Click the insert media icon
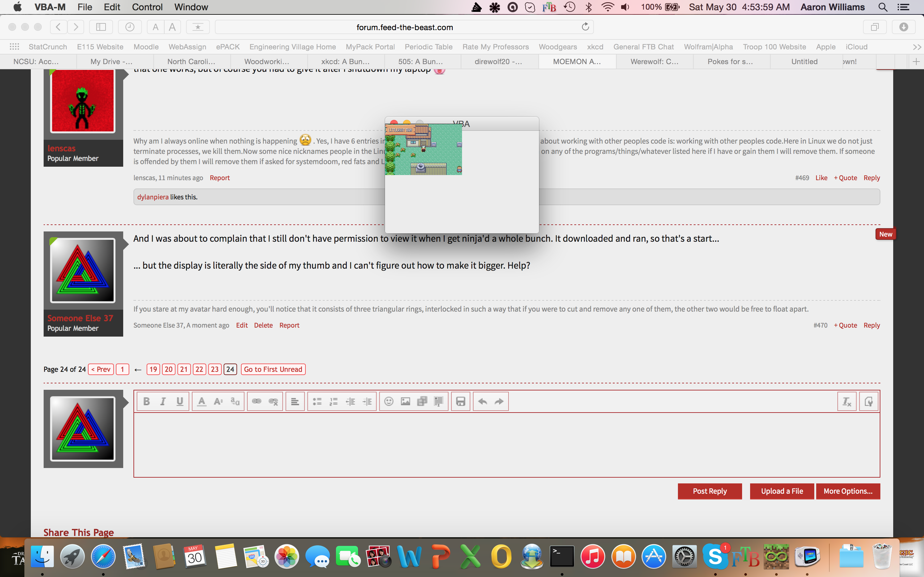The image size is (924, 577). coord(422,401)
